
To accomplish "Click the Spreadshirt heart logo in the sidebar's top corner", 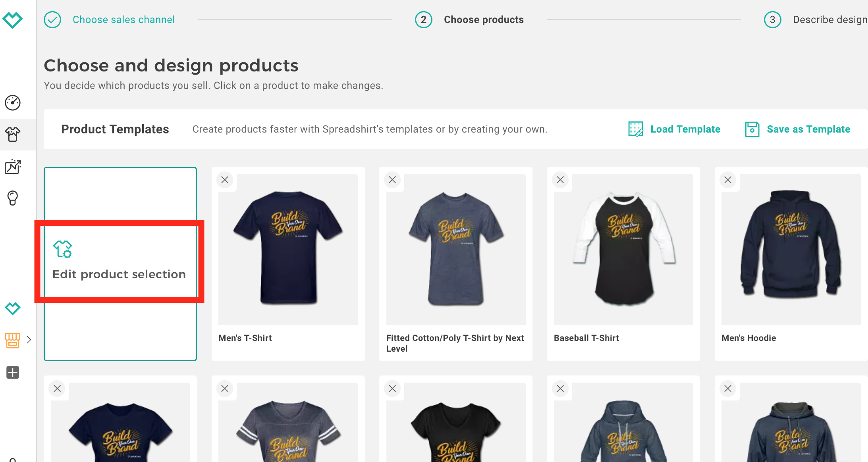I will point(12,20).
